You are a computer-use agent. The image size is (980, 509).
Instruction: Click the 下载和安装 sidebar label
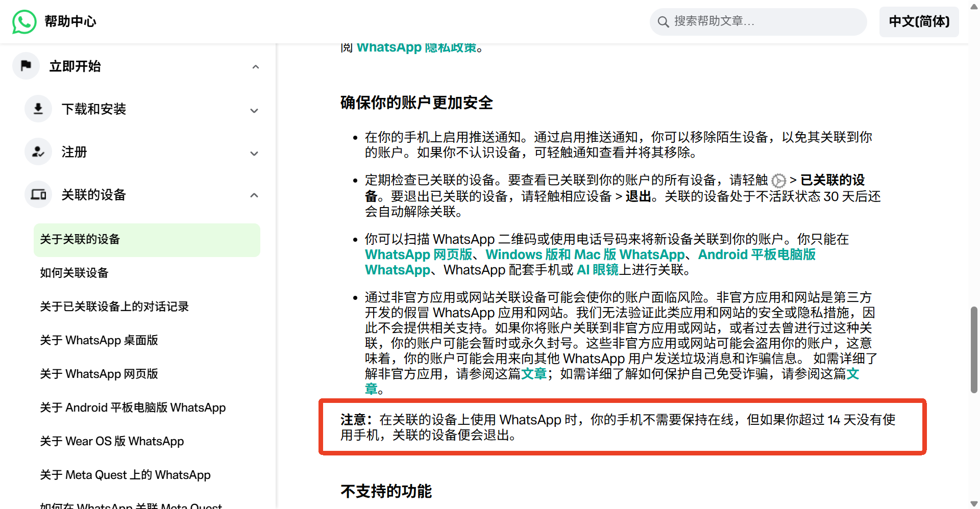(94, 109)
